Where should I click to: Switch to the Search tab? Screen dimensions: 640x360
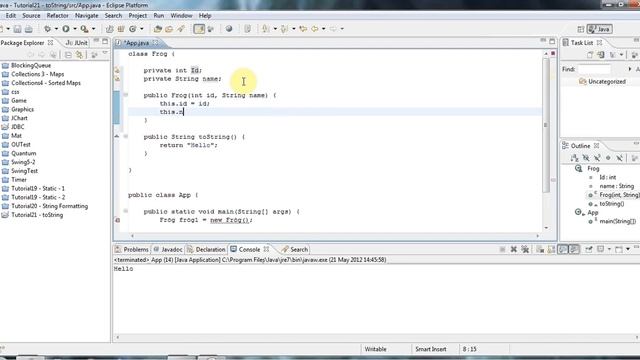coord(295,249)
